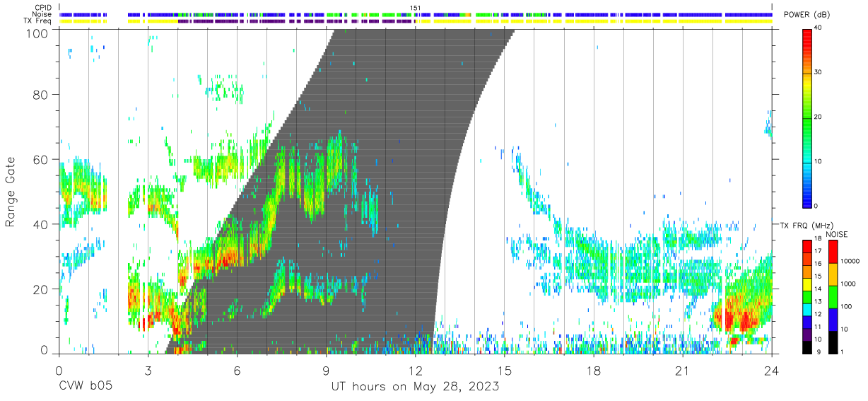Click the POWER (dB) colorbar title

click(x=807, y=15)
